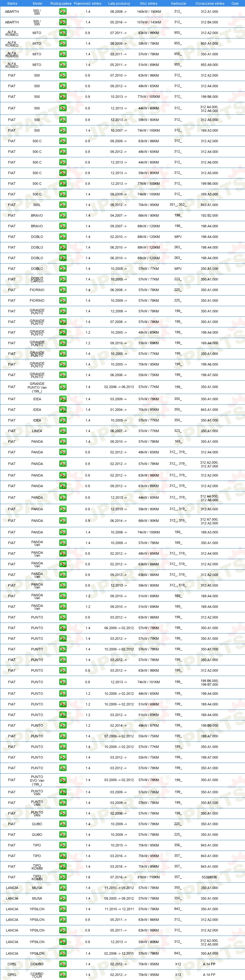Image resolution: width=245 pixels, height=980 pixels.
Task: Click the fuel icon for MITO 58kW / 78KM
Action: pos(63,43)
